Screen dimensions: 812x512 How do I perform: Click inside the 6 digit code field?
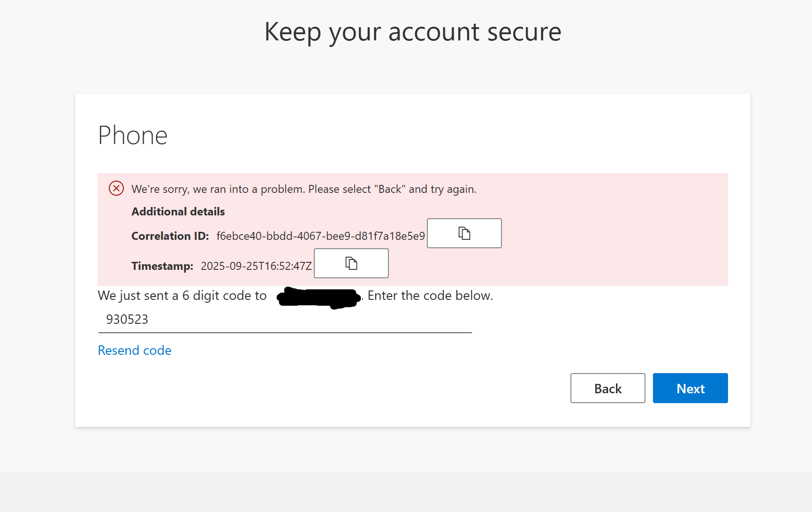point(281,320)
